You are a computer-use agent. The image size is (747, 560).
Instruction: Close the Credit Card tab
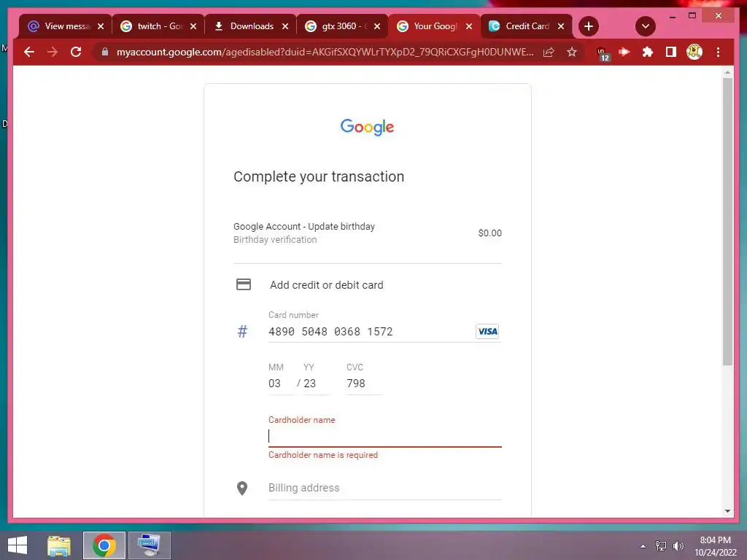tap(561, 26)
